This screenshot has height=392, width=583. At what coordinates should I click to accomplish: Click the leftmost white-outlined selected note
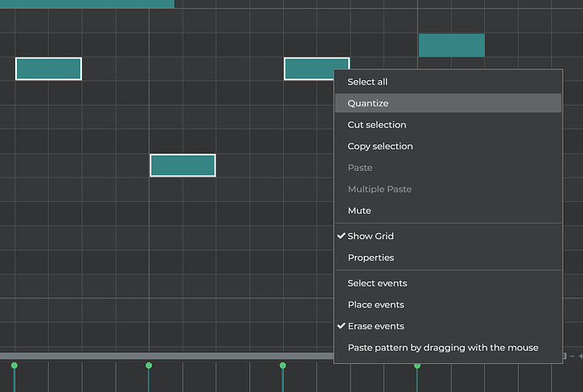pyautogui.click(x=48, y=68)
